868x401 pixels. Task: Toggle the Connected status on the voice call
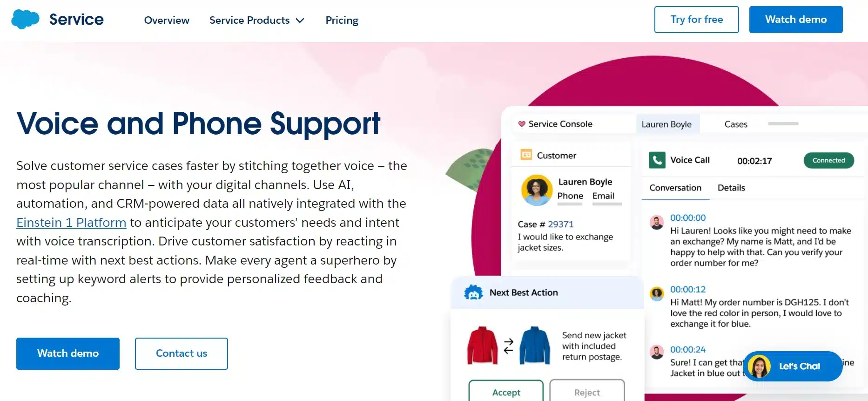click(x=828, y=160)
